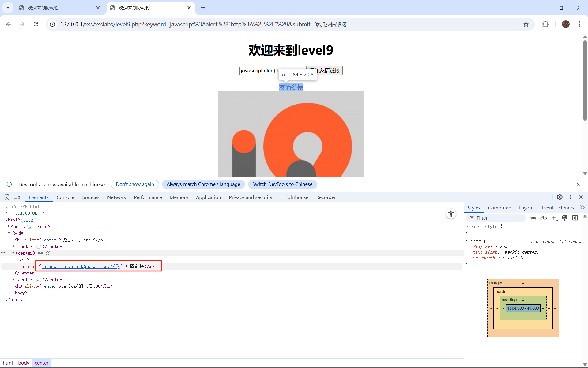Click the 友情链接 link on page

pos(291,87)
